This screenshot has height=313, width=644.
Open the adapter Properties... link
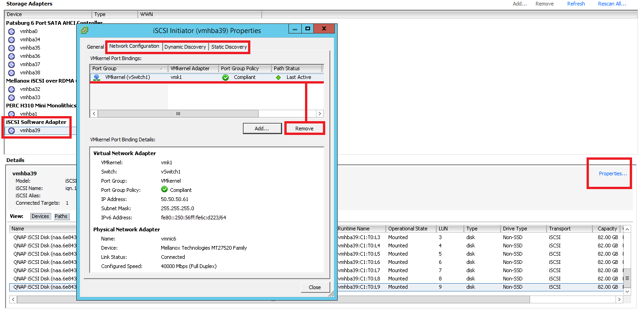(612, 173)
